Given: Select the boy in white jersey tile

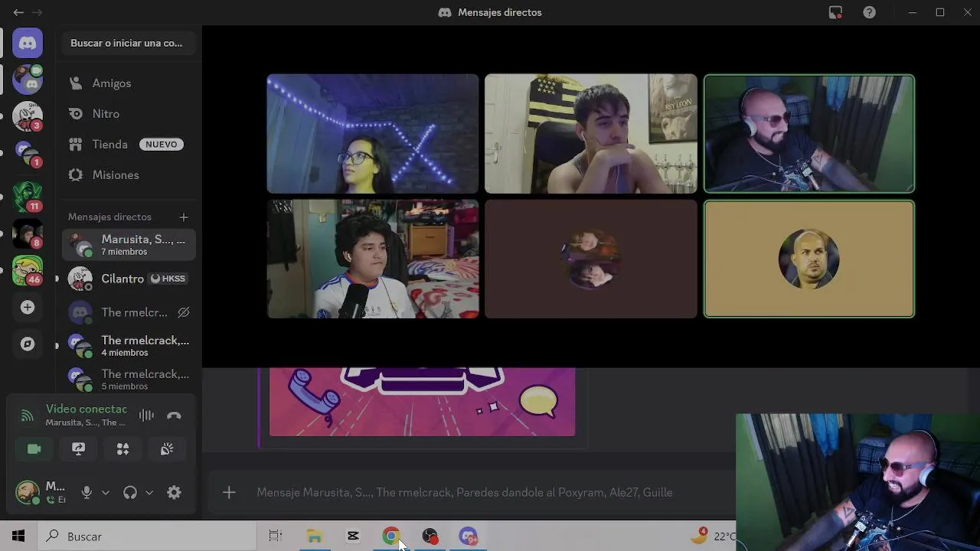Looking at the screenshot, I should [373, 259].
